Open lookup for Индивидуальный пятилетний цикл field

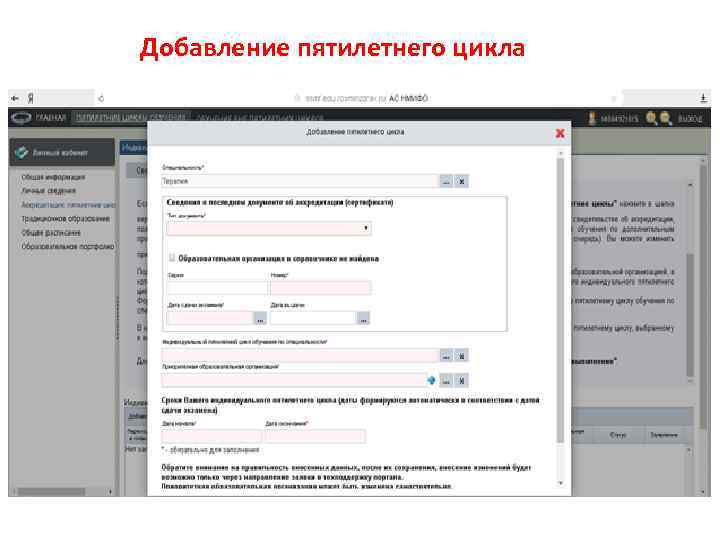click(x=446, y=355)
